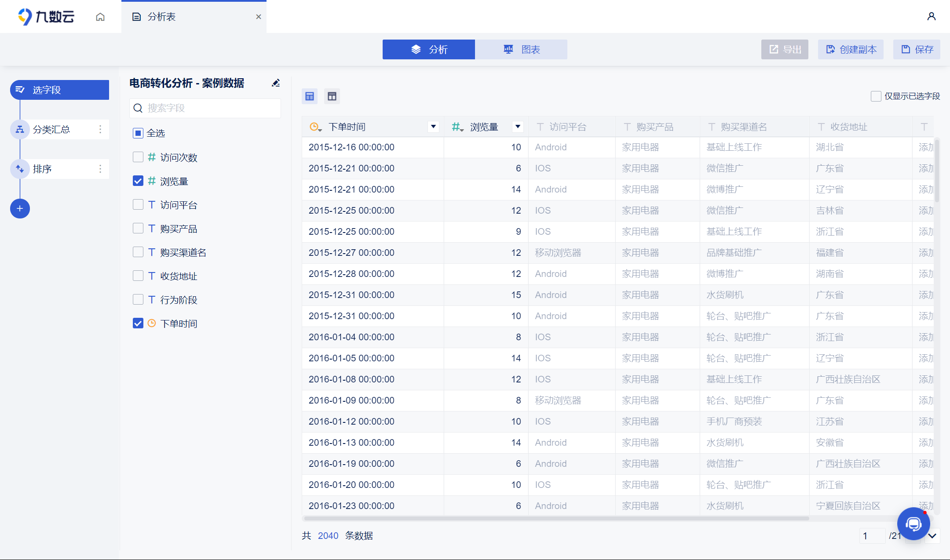
Task: Expand the 下单时间 column dropdown arrow
Action: point(433,127)
